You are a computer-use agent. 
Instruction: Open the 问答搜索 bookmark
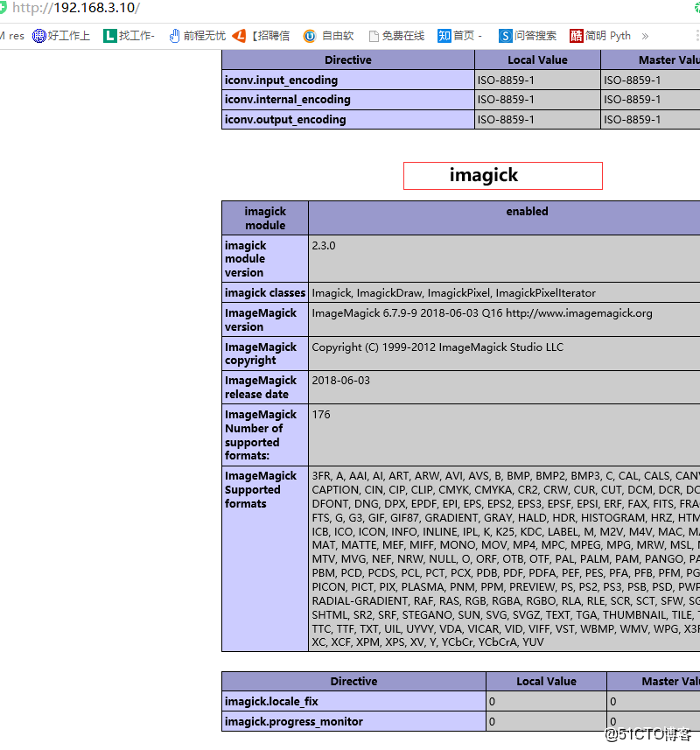coord(528,36)
